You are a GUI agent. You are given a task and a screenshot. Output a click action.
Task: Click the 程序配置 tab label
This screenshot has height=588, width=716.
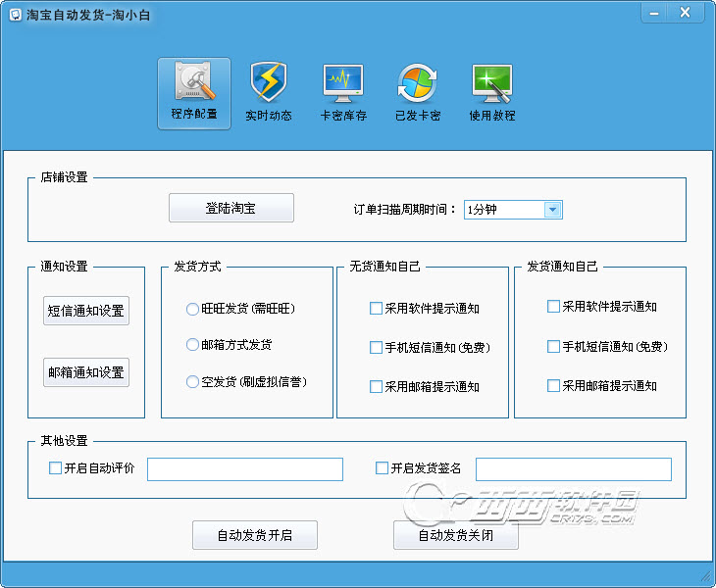tap(194, 114)
